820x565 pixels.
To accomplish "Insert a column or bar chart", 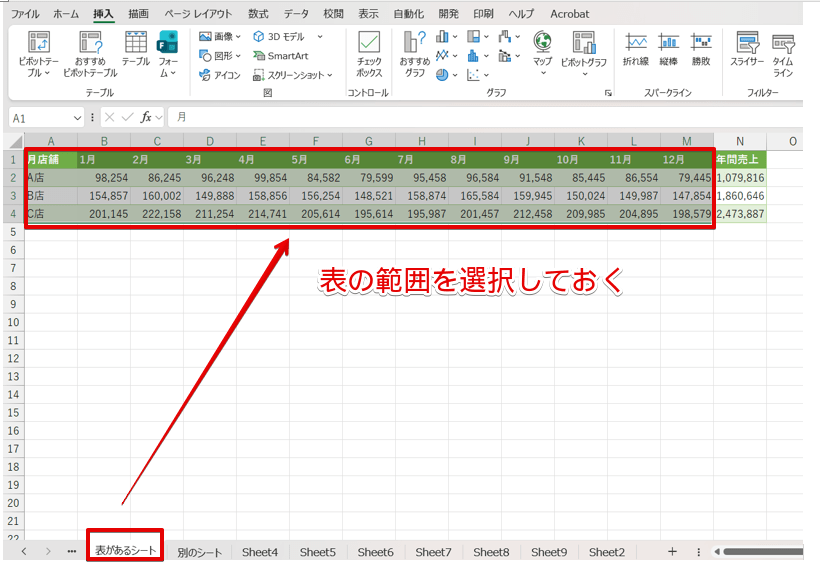I will tap(446, 37).
